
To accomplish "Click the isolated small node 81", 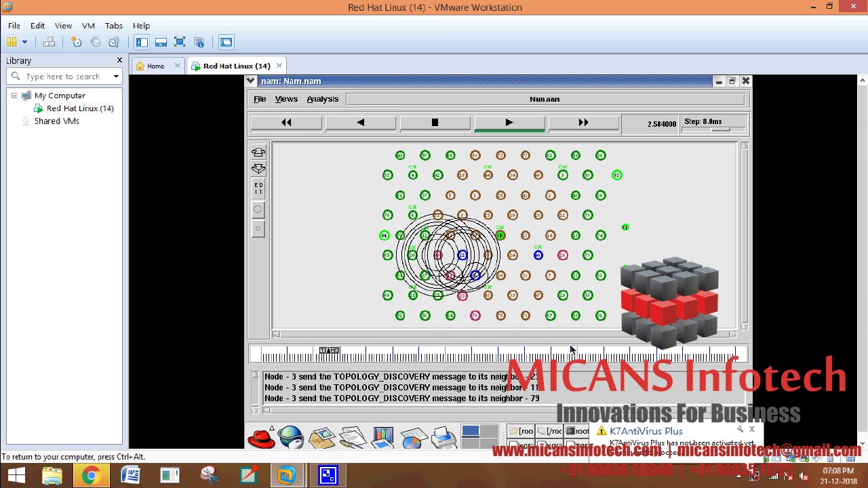I will point(625,228).
